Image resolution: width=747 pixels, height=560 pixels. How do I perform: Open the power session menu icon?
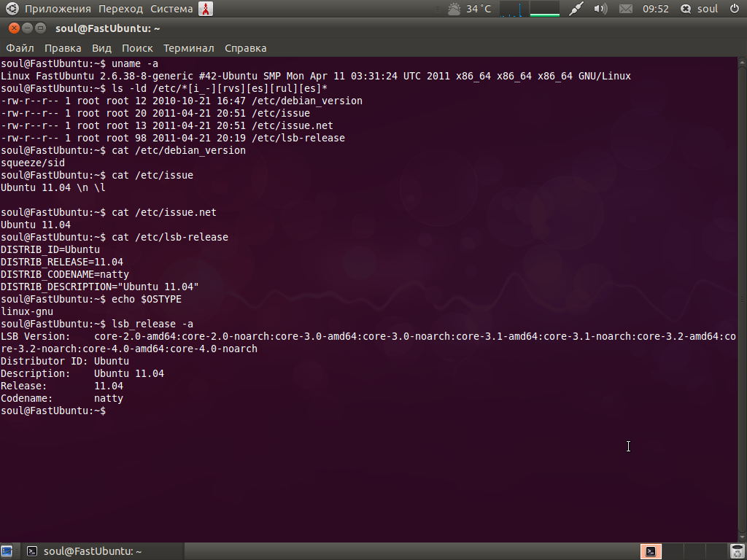pos(734,9)
